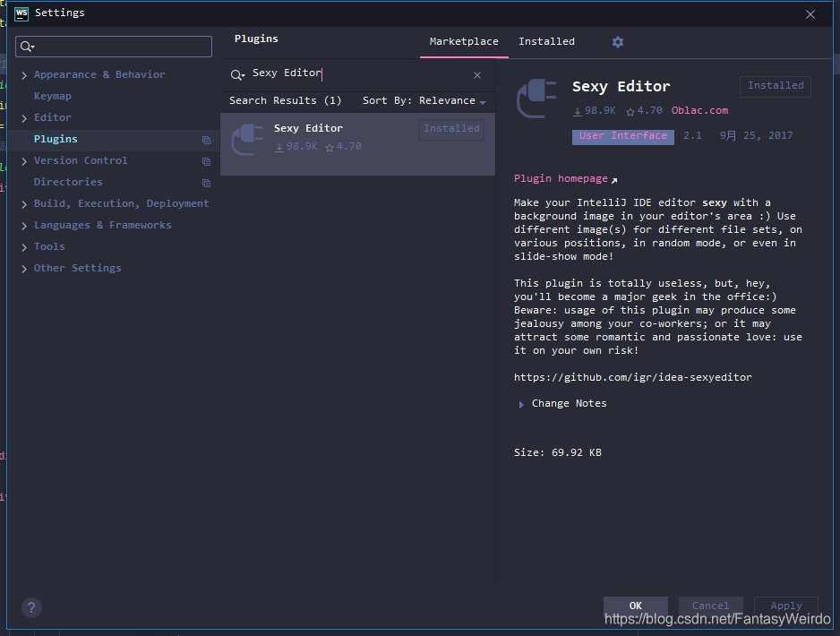
Task: Expand the Editor settings section
Action: coord(24,118)
